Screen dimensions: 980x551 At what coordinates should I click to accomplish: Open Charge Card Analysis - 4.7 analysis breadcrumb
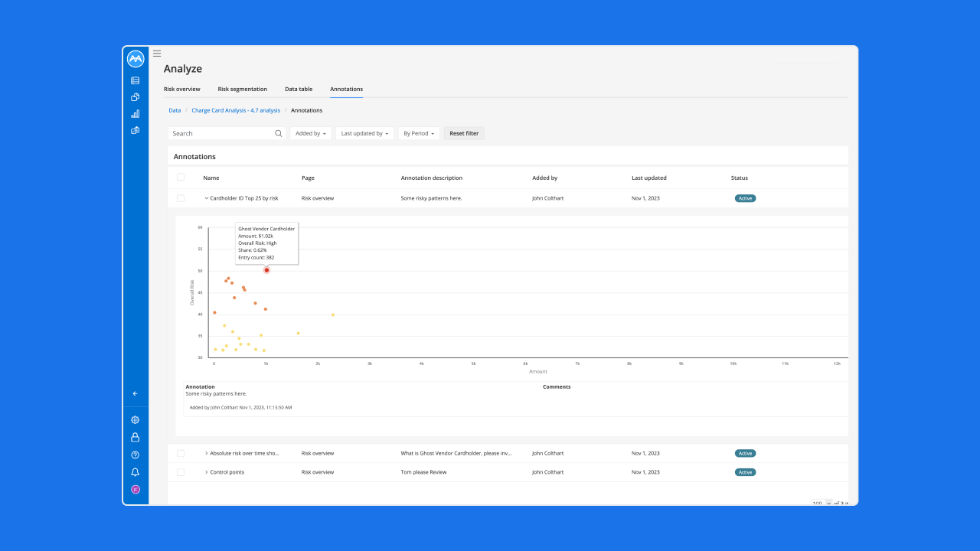236,110
